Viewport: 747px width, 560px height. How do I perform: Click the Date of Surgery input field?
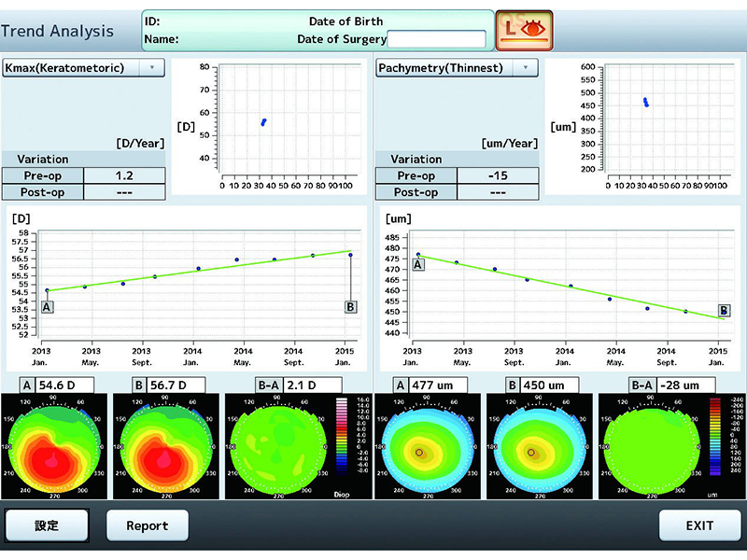(x=437, y=39)
